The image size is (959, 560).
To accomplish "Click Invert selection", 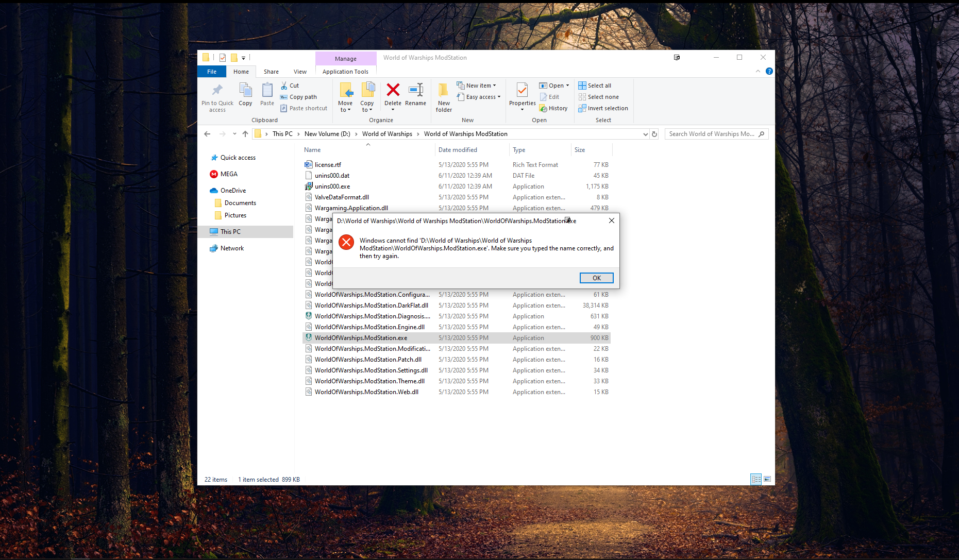I will (x=603, y=108).
